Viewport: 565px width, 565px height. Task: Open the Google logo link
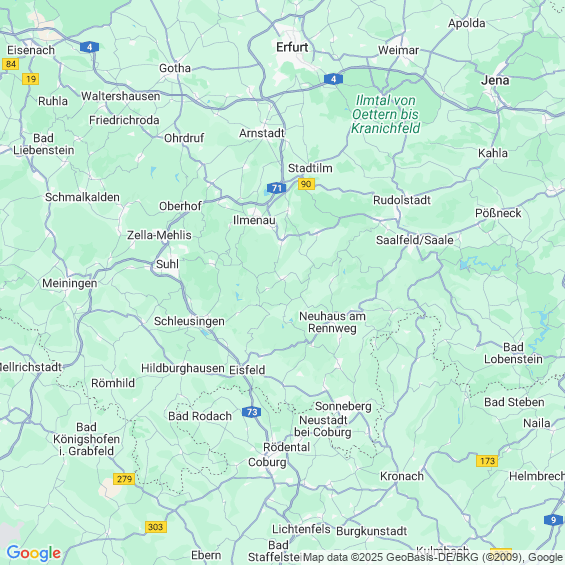point(34,553)
